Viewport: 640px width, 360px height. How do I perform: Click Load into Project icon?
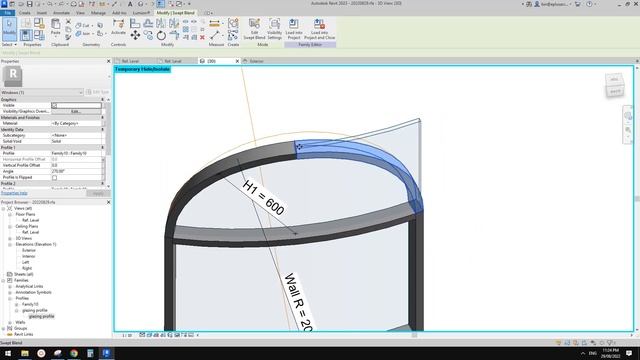[x=293, y=29]
